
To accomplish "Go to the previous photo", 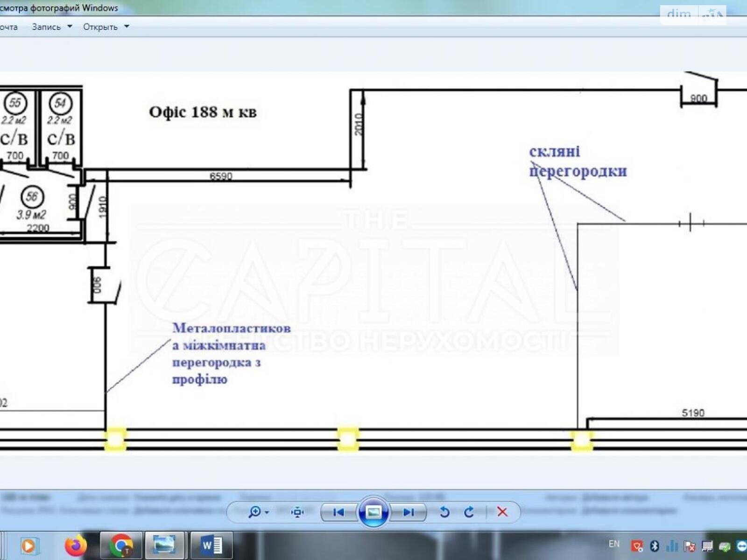I will coord(338,512).
